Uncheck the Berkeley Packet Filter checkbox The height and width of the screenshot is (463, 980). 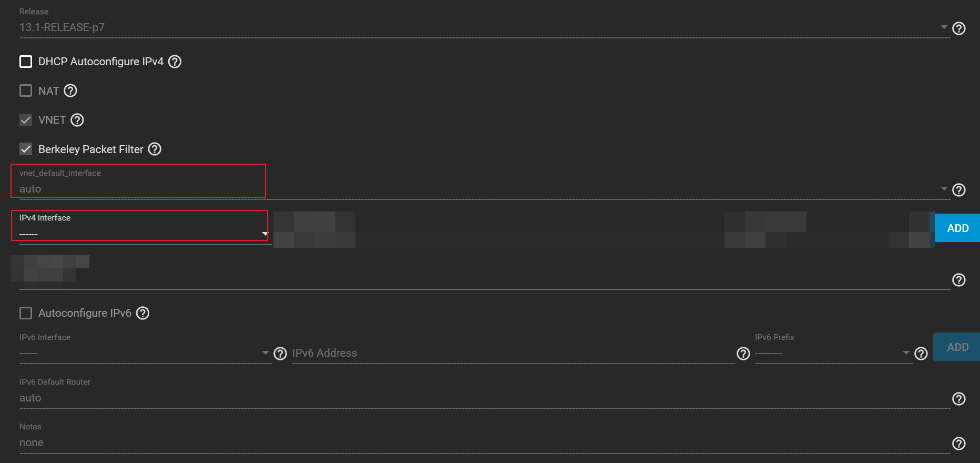pos(26,149)
